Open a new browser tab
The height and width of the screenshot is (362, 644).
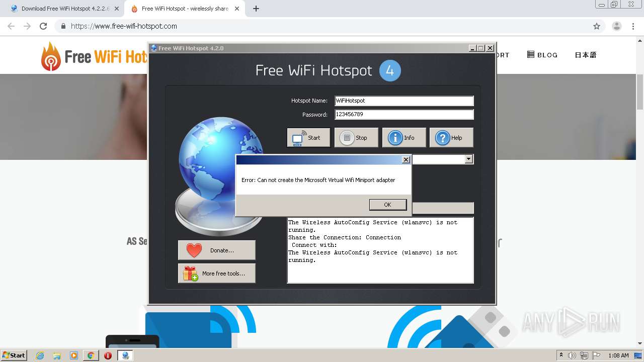tap(256, 9)
